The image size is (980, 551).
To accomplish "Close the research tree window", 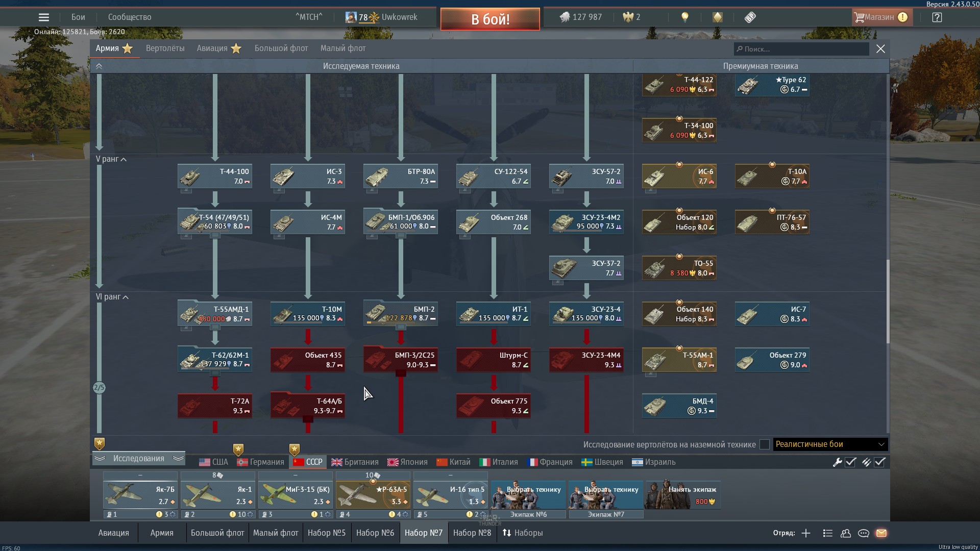I will 880,49.
